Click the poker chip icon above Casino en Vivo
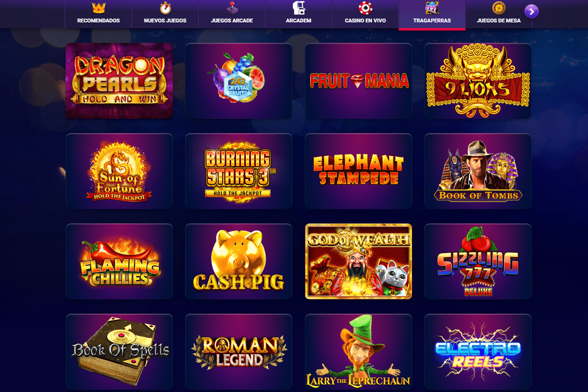588x392 pixels. point(365,8)
